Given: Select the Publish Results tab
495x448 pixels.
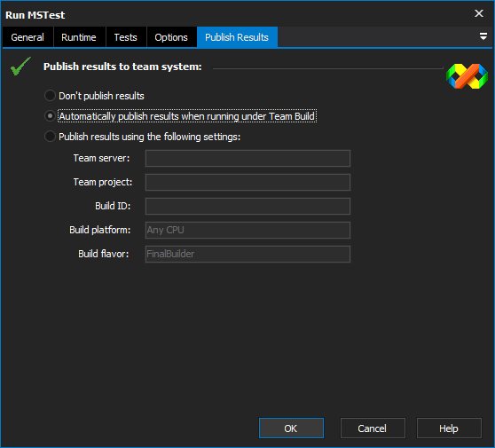Looking at the screenshot, I should tap(237, 37).
